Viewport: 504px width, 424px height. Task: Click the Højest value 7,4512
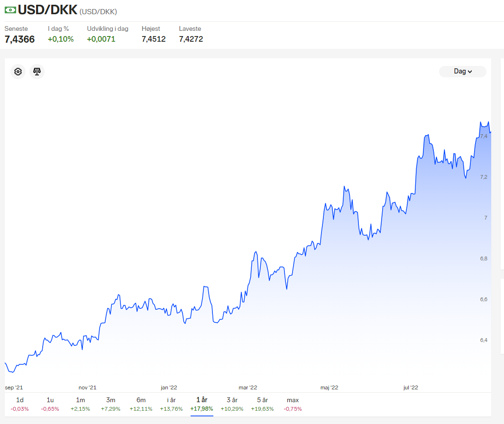(154, 39)
